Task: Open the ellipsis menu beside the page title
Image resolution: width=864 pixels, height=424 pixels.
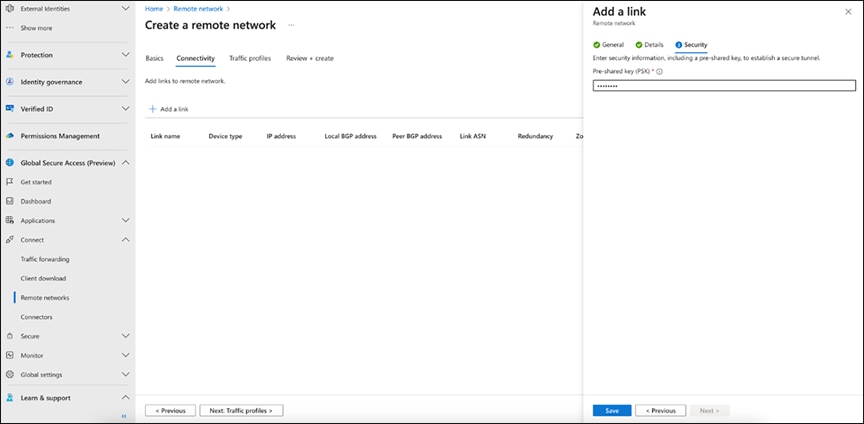Action: click(291, 25)
